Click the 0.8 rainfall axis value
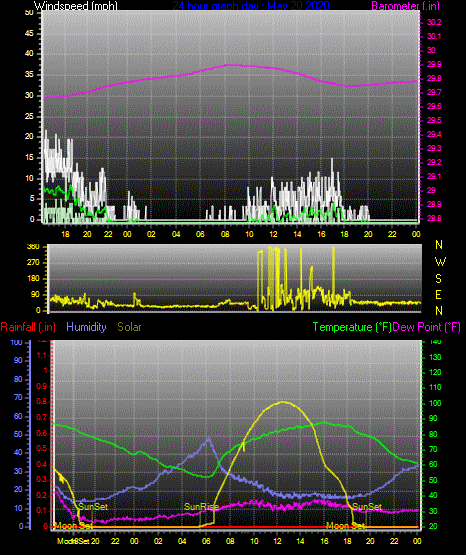 42,401
